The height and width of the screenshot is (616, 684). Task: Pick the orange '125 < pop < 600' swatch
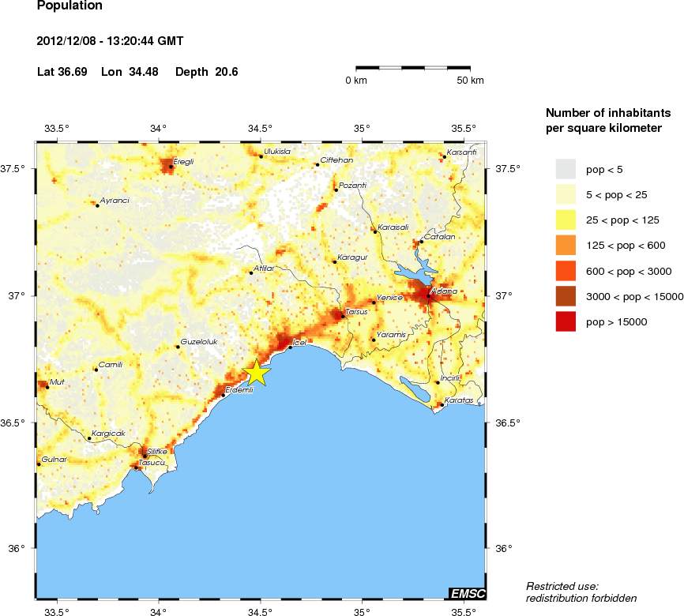(566, 245)
